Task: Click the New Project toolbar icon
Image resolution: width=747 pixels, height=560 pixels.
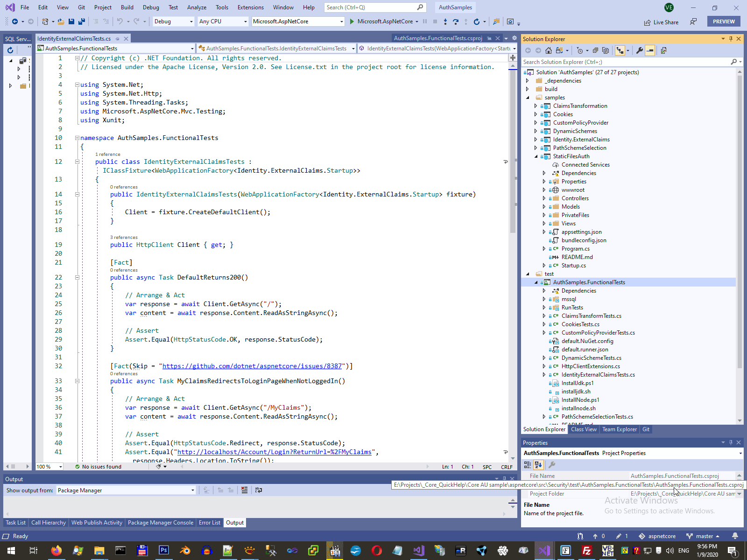Action: pyautogui.click(x=45, y=21)
